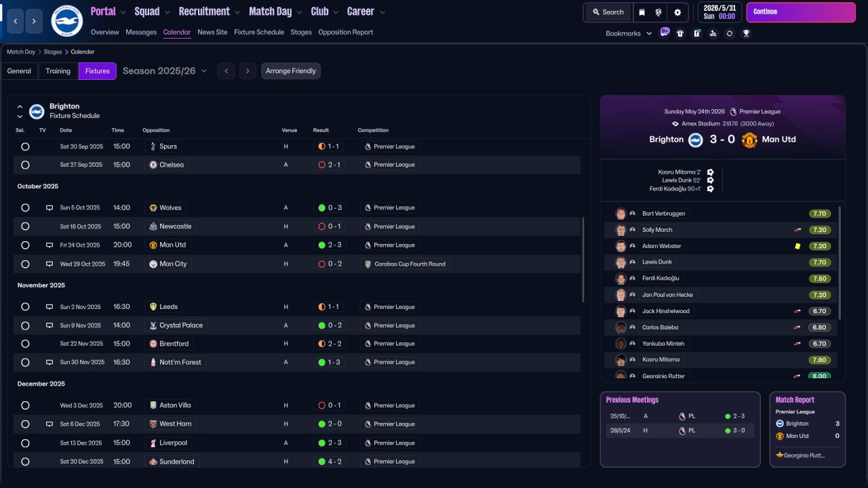
Task: Click the substitution icon for Solly March
Action: coord(798,230)
